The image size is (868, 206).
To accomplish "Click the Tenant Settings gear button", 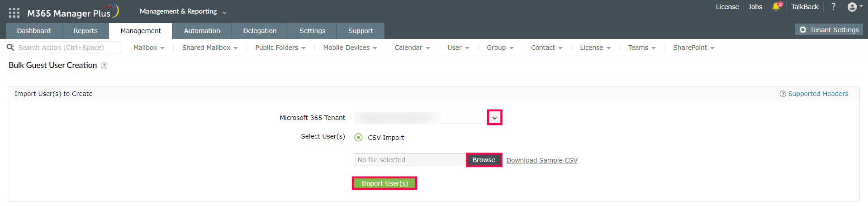I will (x=829, y=30).
